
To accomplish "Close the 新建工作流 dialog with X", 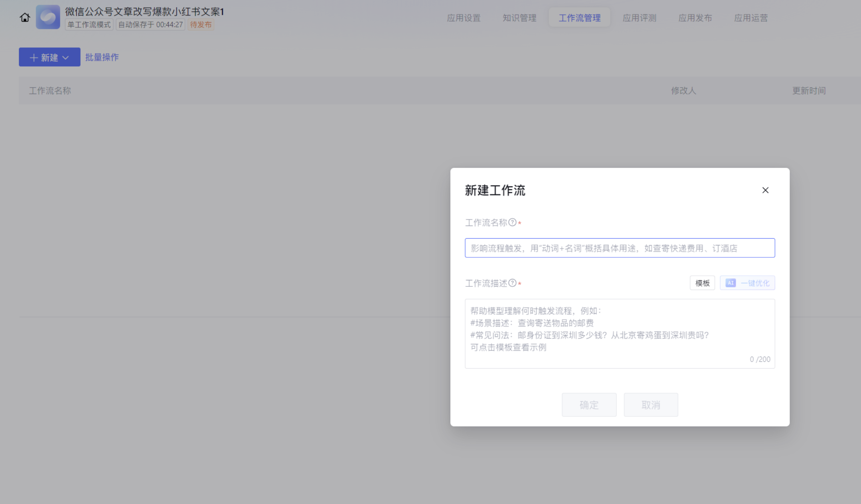I will click(x=765, y=190).
